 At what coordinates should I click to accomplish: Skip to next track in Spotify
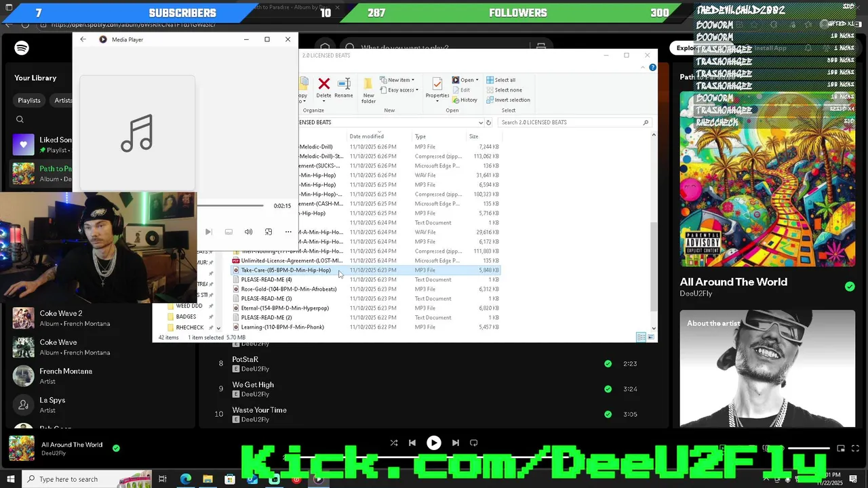[456, 443]
